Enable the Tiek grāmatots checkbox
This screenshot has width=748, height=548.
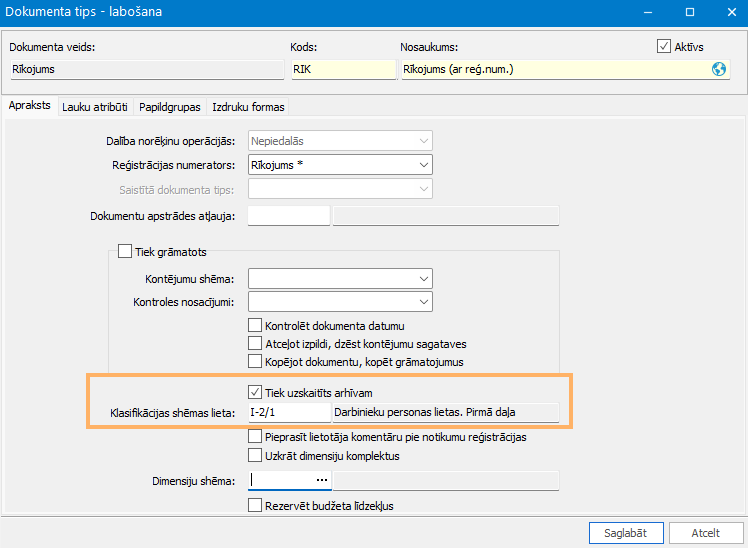tap(125, 252)
